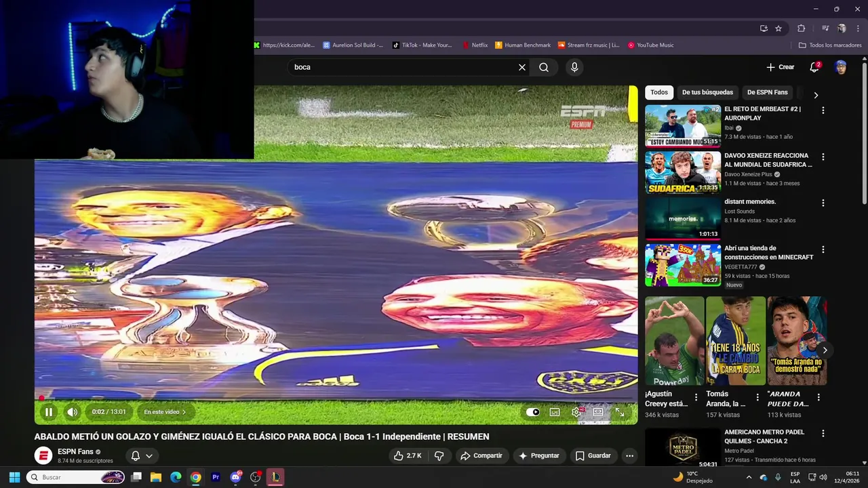The width and height of the screenshot is (868, 488).
Task: Toggle the autoplay switch in player
Action: (533, 412)
